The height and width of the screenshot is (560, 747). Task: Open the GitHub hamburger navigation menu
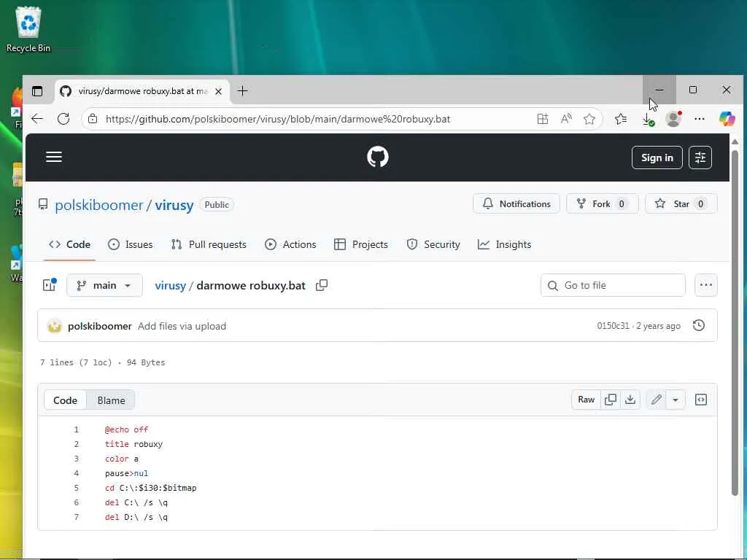[x=54, y=157]
